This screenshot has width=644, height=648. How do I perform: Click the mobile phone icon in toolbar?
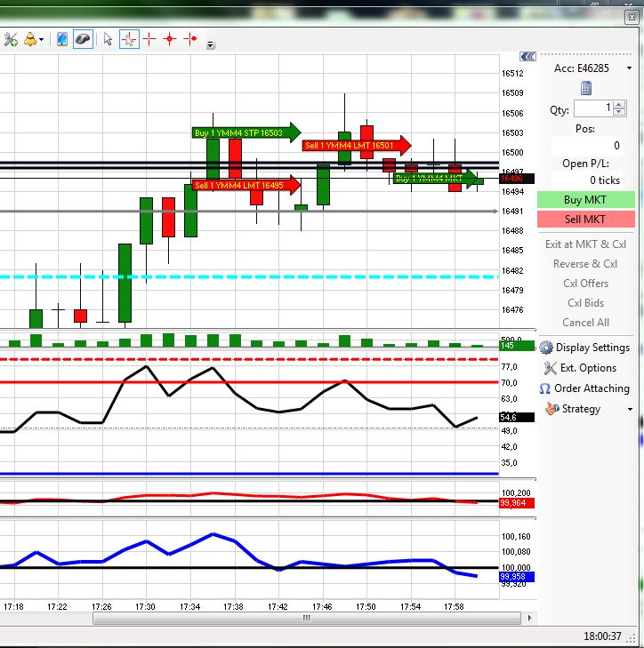[x=61, y=39]
